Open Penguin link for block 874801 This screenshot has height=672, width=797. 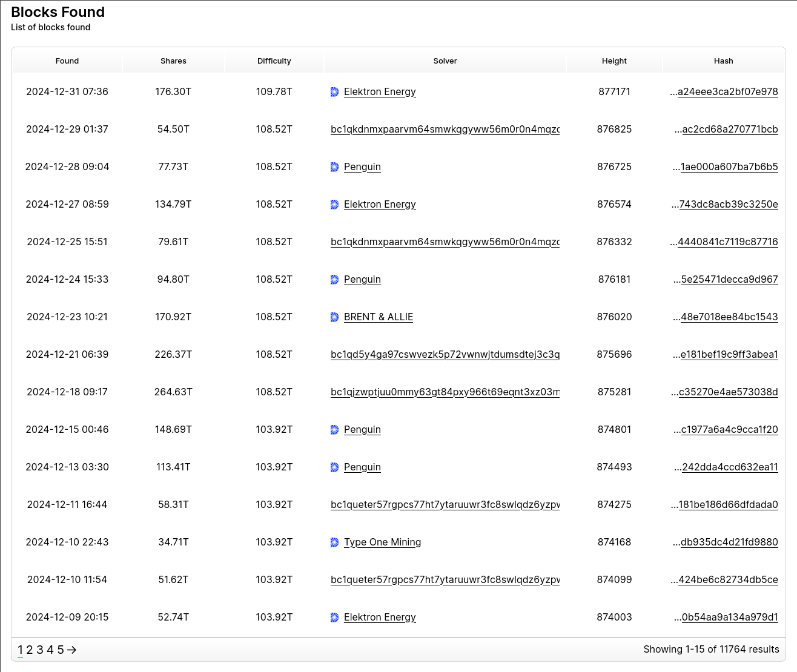coord(362,430)
